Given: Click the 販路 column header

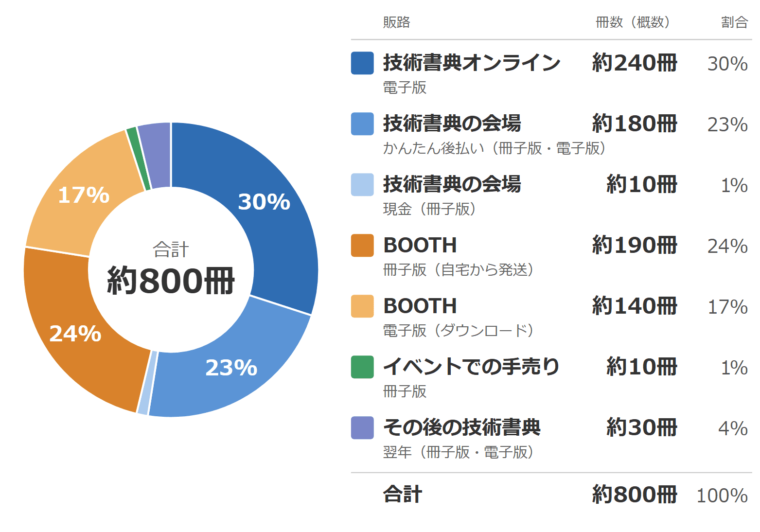Looking at the screenshot, I should pyautogui.click(x=397, y=22).
